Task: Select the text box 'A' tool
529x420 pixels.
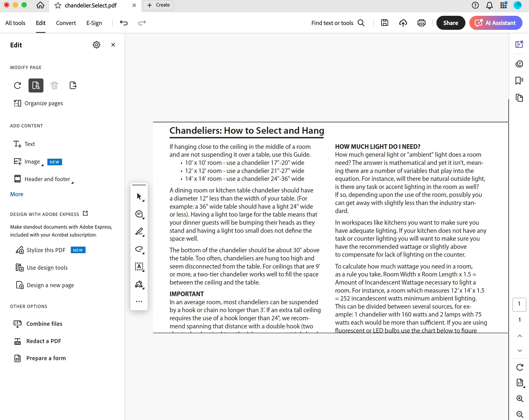Action: pyautogui.click(x=139, y=267)
